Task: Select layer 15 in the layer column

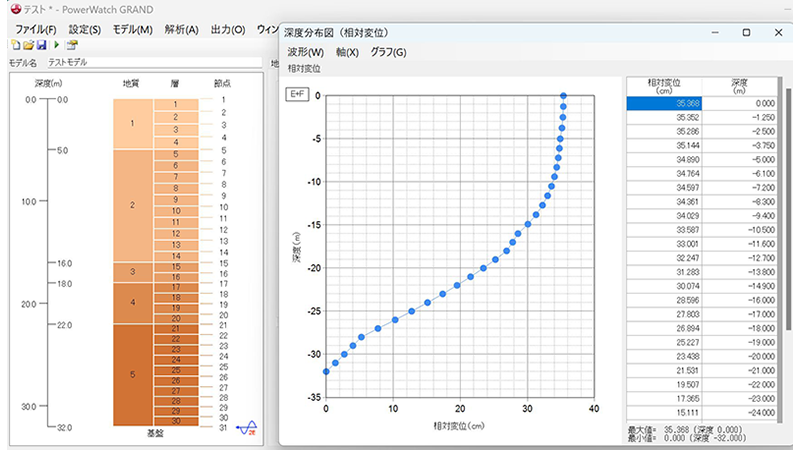Action: tap(175, 267)
